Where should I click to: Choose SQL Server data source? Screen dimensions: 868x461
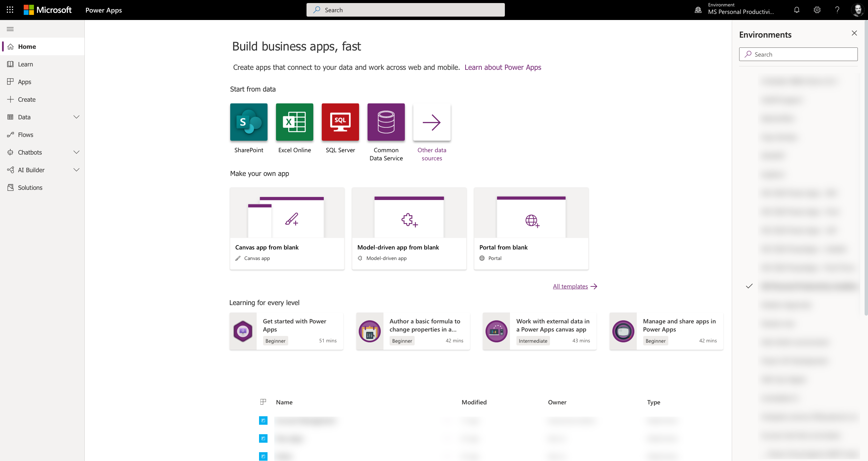coord(340,122)
